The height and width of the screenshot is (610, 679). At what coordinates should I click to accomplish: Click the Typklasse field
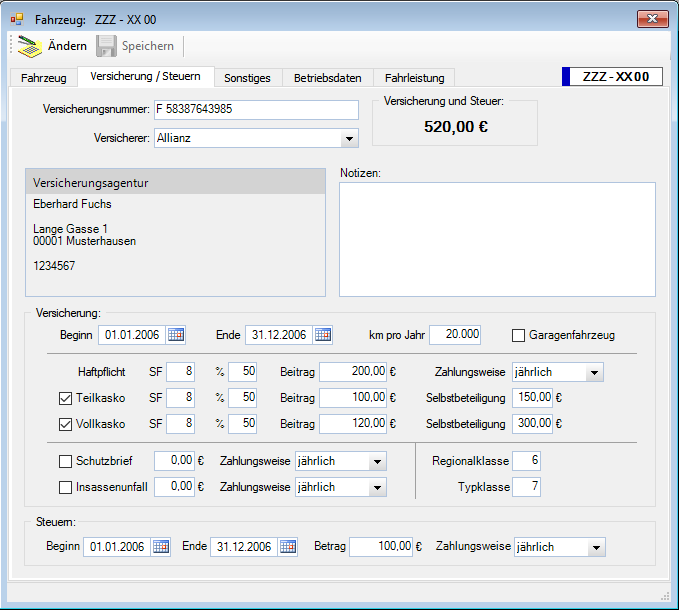click(527, 487)
